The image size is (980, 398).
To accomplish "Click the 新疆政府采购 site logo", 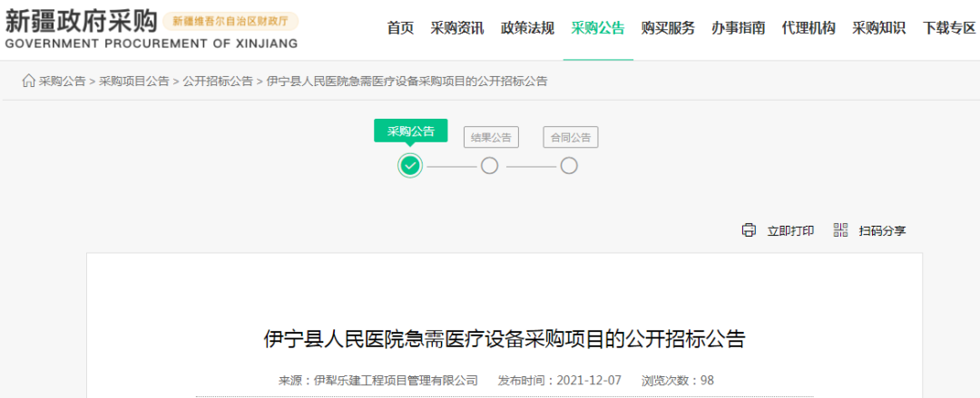I will [x=81, y=22].
